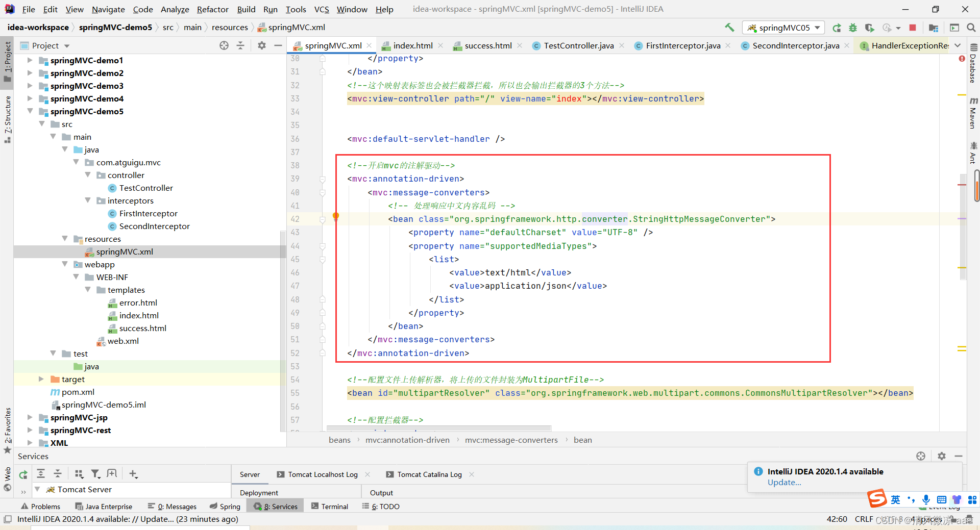Click editor horizontal scrollbar at bottom

(439, 428)
